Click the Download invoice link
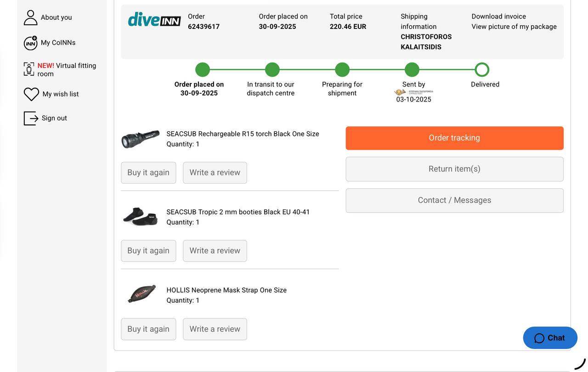This screenshot has width=588, height=372. (x=498, y=17)
